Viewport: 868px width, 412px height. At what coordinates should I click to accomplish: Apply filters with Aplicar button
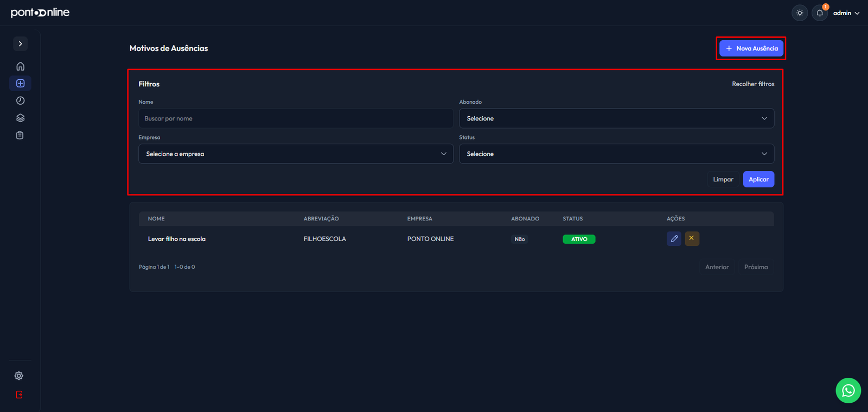click(x=758, y=179)
